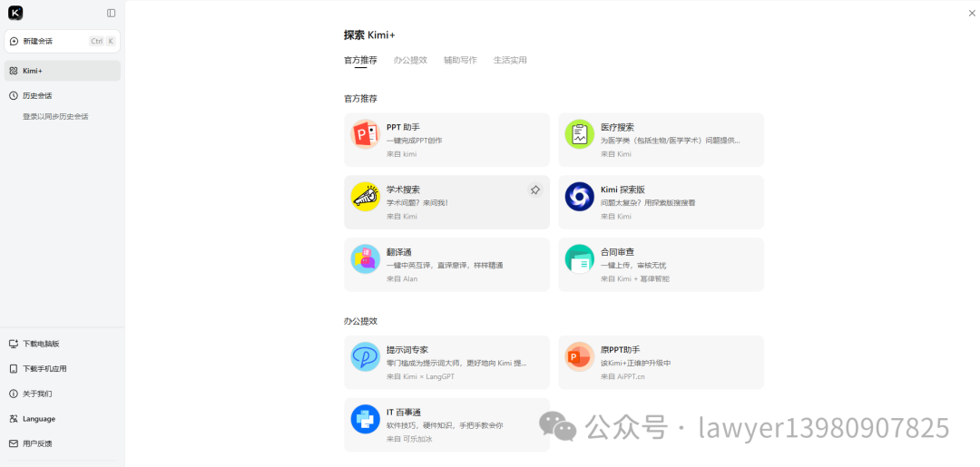Open the 提示词专家 card title
Image resolution: width=980 pixels, height=467 pixels.
click(407, 350)
